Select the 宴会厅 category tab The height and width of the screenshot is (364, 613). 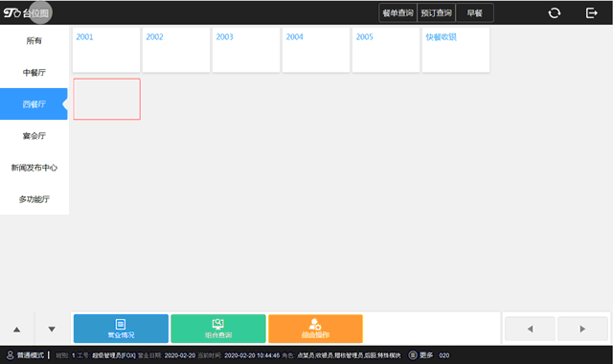pos(34,136)
